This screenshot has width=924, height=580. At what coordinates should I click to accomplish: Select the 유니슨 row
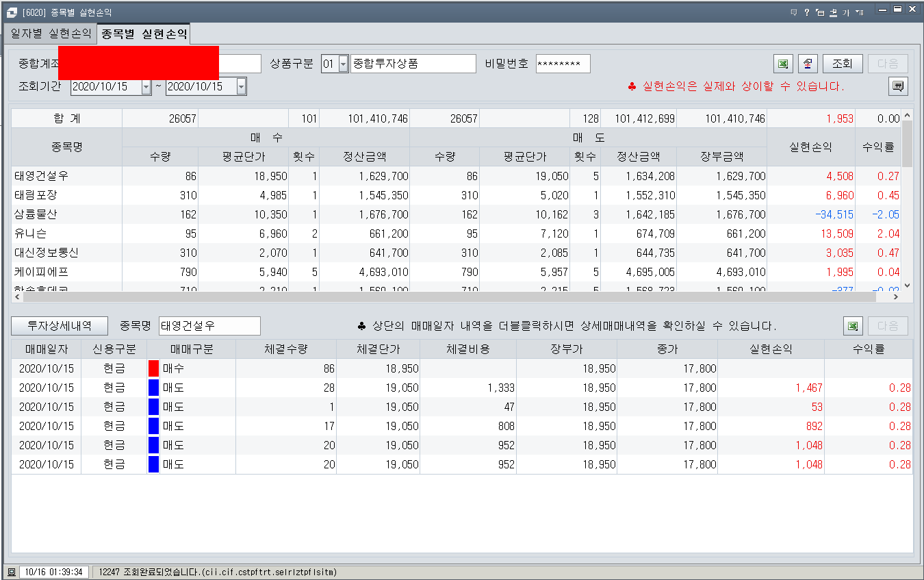tap(456, 234)
